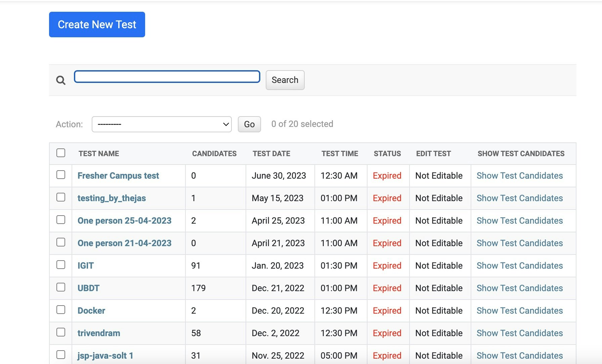
Task: Show Test Candidates for trivendram
Action: click(520, 333)
